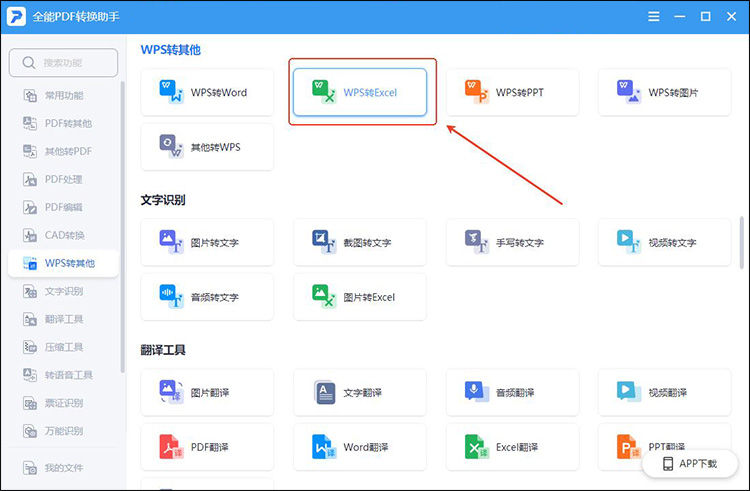Launch the 视频转文字 tool

664,242
